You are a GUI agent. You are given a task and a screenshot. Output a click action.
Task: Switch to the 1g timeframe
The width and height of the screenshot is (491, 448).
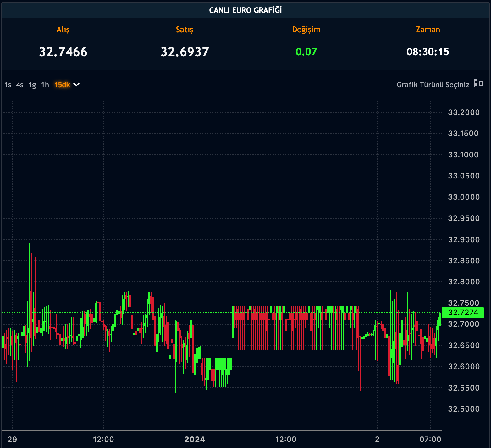coord(32,85)
